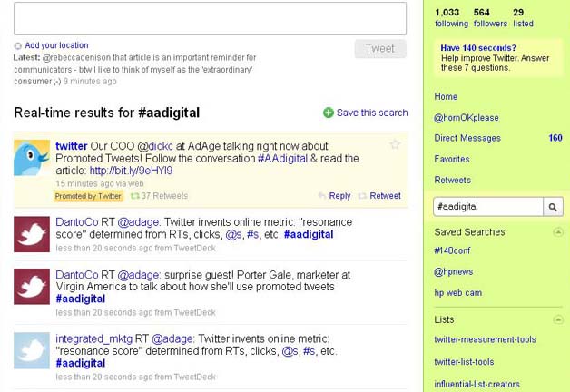Click the Tweet button
The image size is (570, 392).
(380, 49)
